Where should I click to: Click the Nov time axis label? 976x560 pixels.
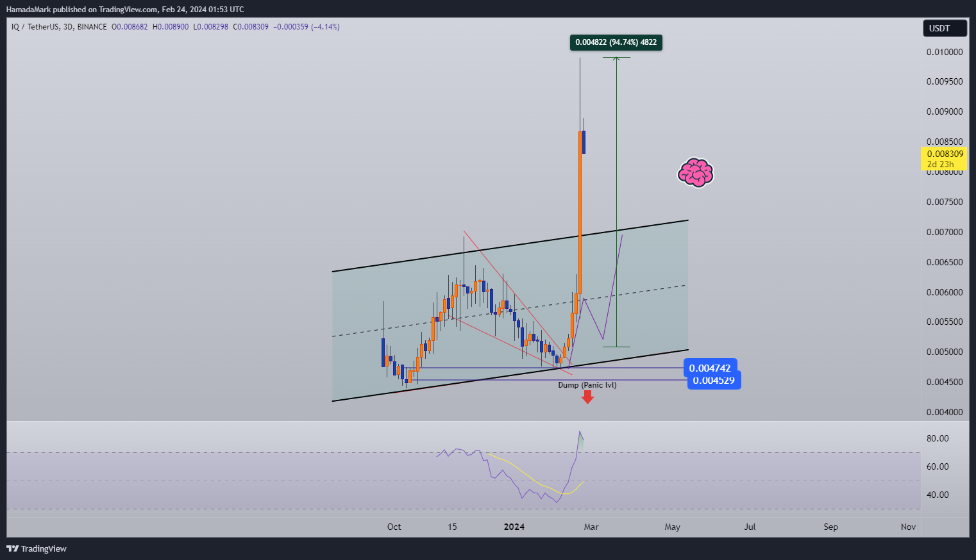908,527
